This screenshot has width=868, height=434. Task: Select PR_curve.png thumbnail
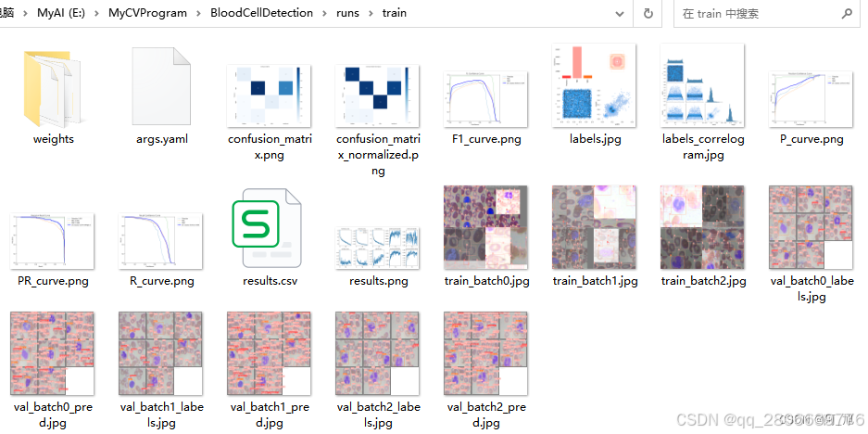point(52,241)
